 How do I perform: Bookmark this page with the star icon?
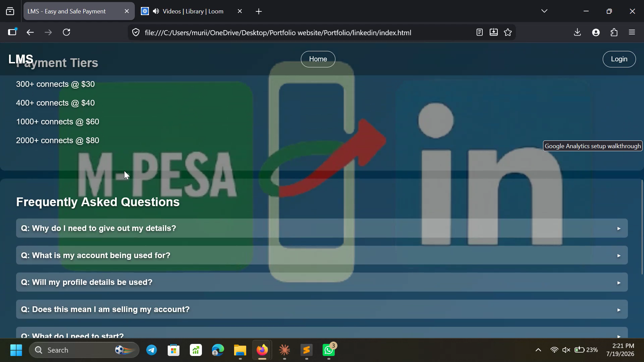508,32
